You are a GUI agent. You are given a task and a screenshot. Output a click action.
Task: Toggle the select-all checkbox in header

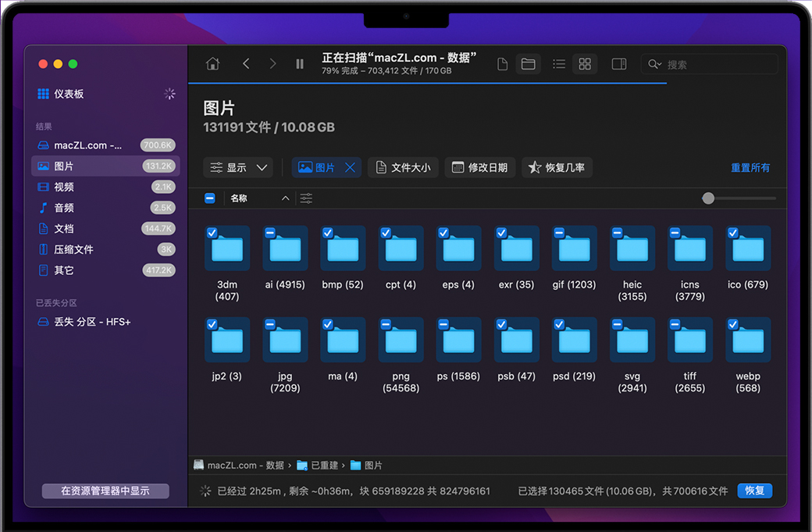tap(210, 198)
